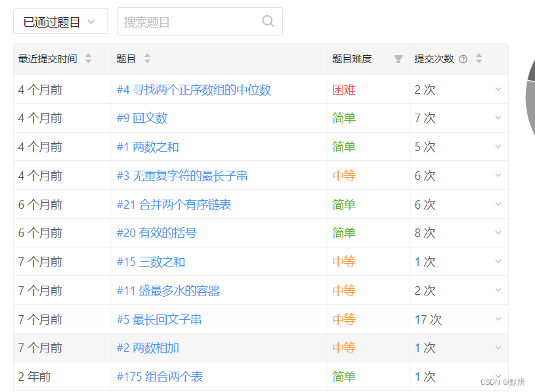Expand row #20 有效的括号
The image size is (535, 392).
pos(498,233)
